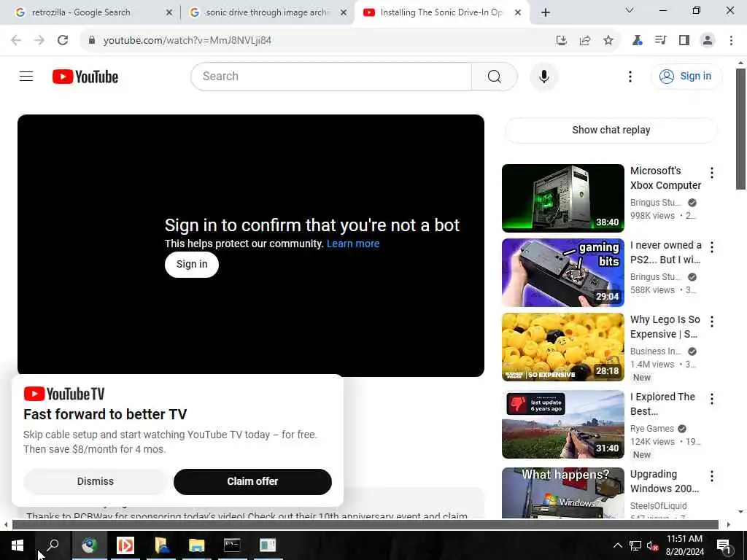This screenshot has width=747, height=560.
Task: Click the horizontal page scrollbar
Action: tap(365, 525)
